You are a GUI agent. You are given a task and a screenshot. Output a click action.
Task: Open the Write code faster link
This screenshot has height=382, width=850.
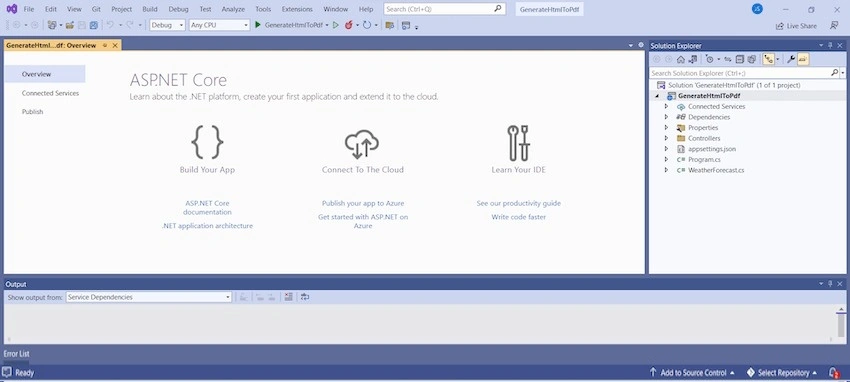pos(519,217)
